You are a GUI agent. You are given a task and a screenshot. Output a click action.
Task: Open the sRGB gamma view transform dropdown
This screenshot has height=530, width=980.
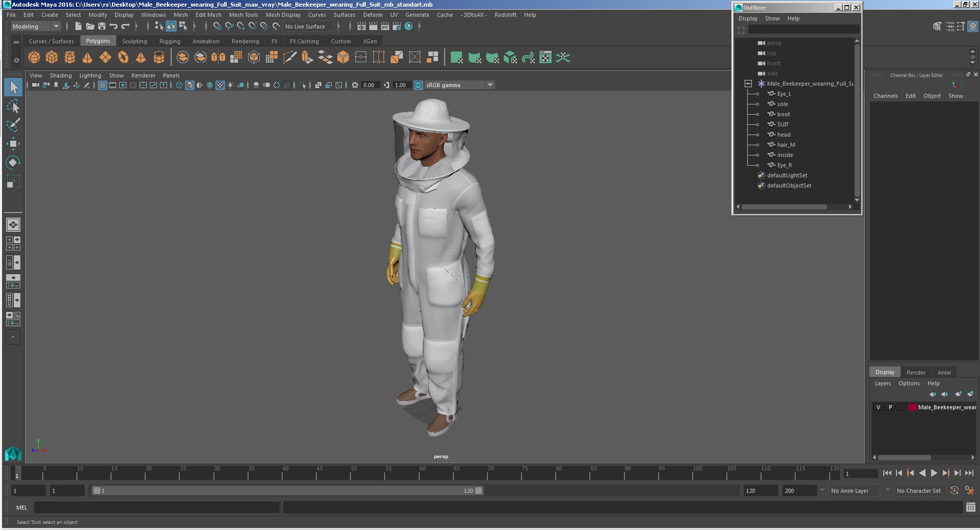(x=460, y=85)
